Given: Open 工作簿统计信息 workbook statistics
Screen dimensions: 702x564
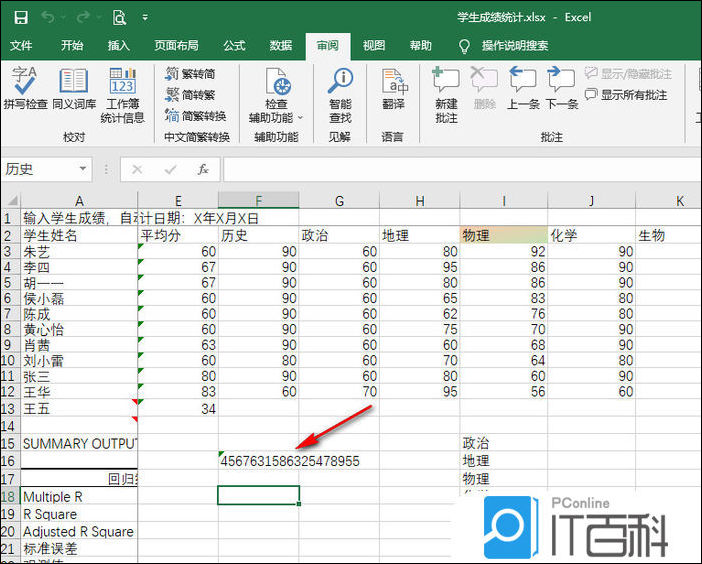Looking at the screenshot, I should click(x=123, y=93).
